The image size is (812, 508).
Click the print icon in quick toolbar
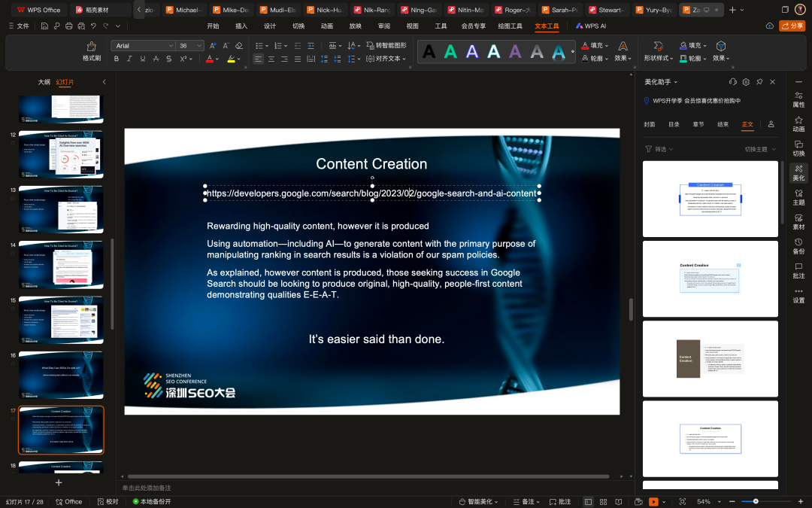pos(69,26)
